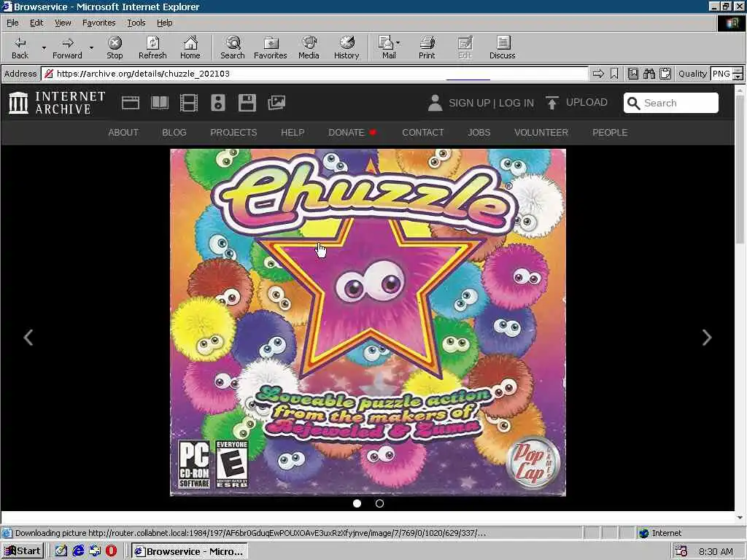The height and width of the screenshot is (560, 747).
Task: Open the Images icon in nav
Action: [276, 103]
